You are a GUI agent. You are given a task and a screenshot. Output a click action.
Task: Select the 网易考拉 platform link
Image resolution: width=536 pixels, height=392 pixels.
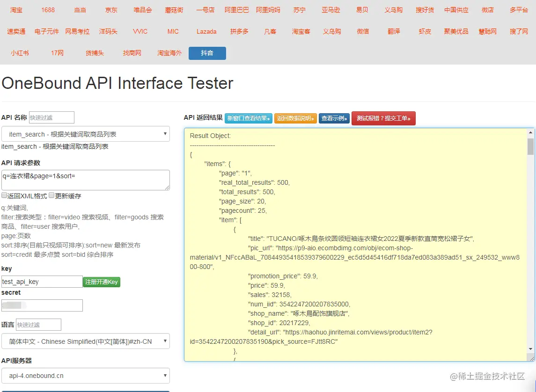click(77, 31)
